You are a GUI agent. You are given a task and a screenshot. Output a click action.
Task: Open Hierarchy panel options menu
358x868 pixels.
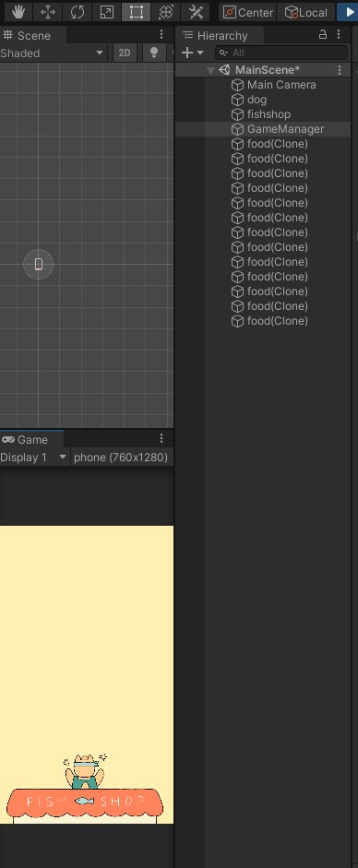tap(339, 35)
